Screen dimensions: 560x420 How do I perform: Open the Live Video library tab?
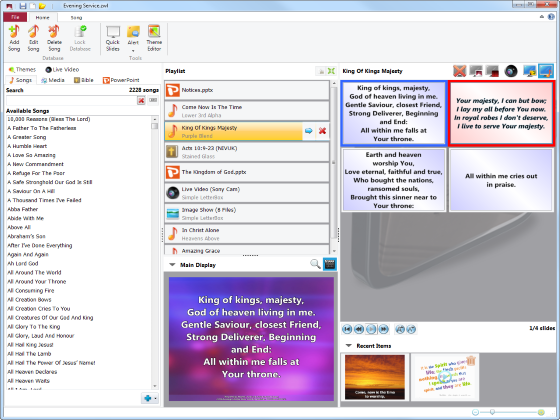[62, 69]
